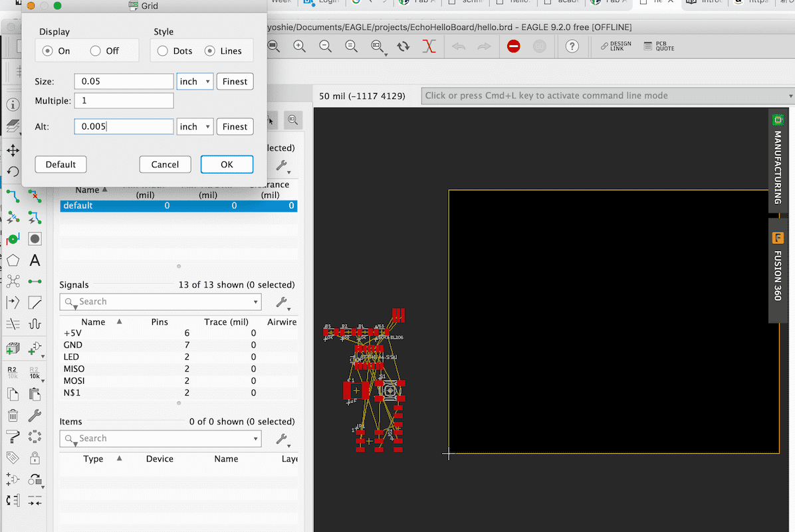Confirm grid settings with OK
The height and width of the screenshot is (532, 795).
227,165
